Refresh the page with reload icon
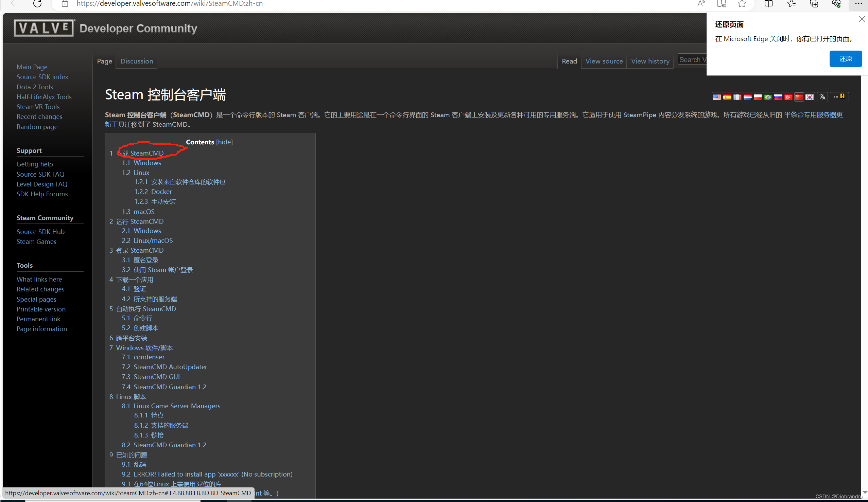 click(x=37, y=4)
